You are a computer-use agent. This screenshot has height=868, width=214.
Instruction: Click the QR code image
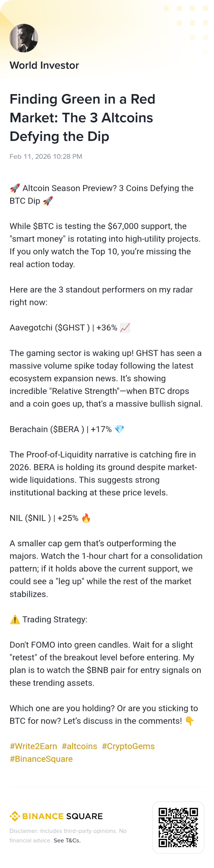coord(178,827)
